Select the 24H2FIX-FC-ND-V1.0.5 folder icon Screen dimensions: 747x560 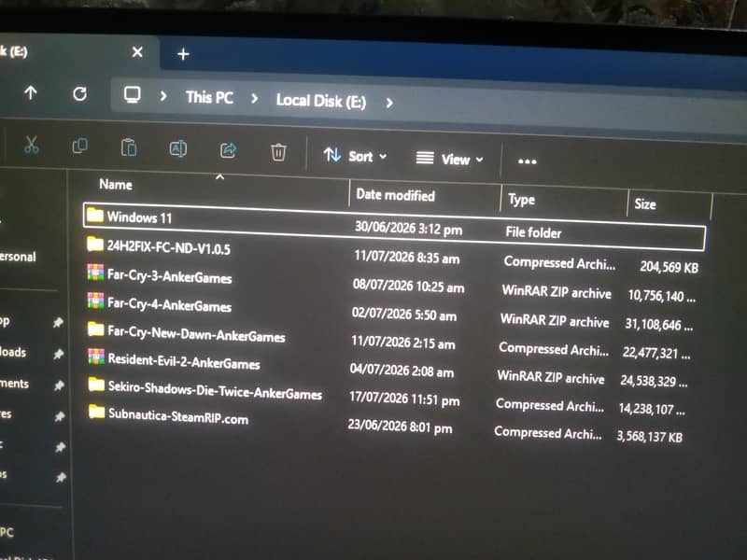tap(95, 244)
